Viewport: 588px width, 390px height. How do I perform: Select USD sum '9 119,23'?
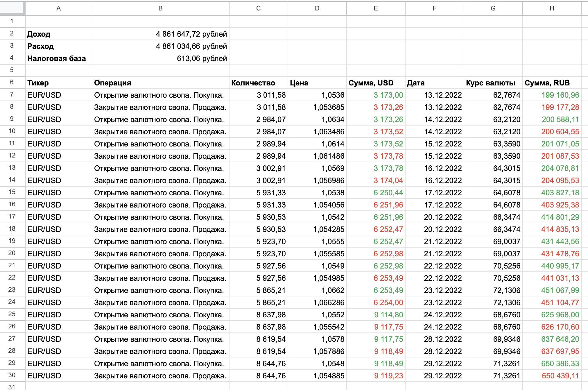click(x=376, y=376)
